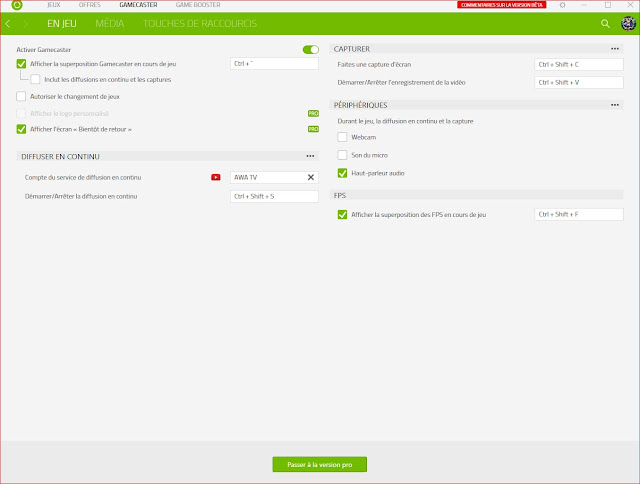Open the OFFRES menu tab
640x484 pixels.
tap(89, 5)
